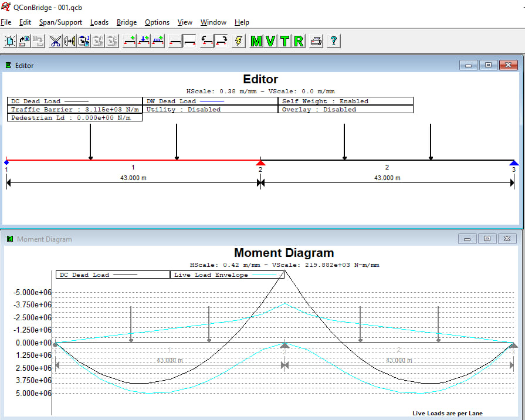This screenshot has height=420, width=525.
Task: Show the Moment diagram with the M icon
Action: click(256, 41)
